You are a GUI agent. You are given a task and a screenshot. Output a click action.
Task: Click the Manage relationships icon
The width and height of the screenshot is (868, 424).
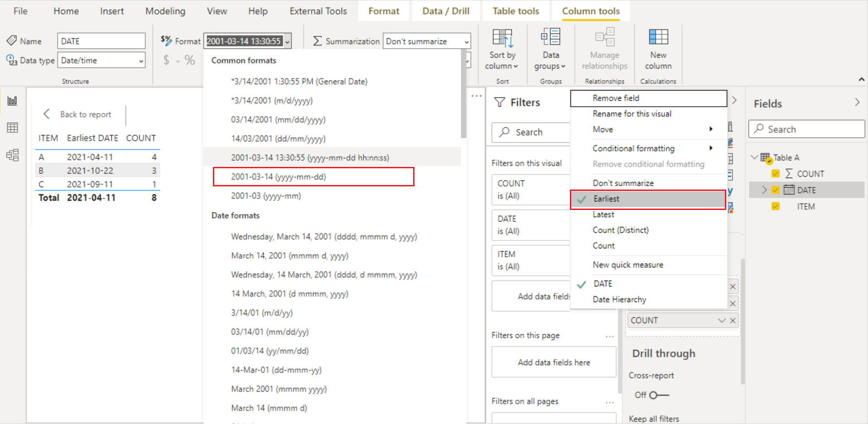[604, 37]
